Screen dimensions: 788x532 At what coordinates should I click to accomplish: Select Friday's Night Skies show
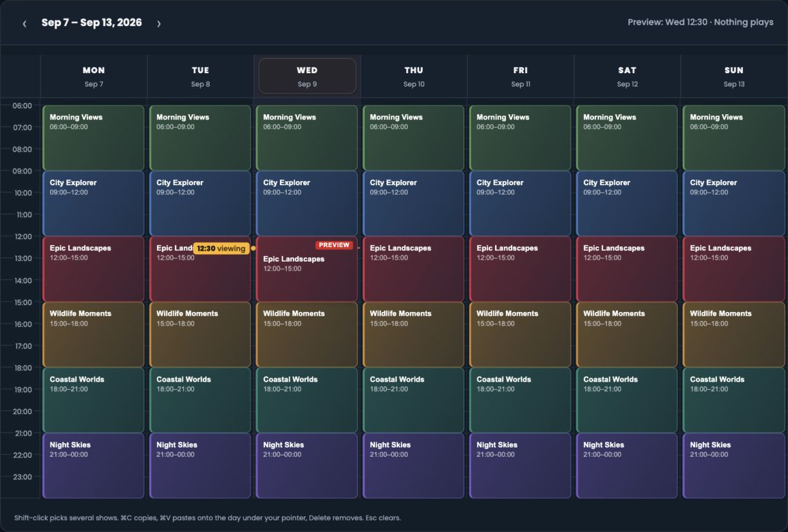(520, 466)
